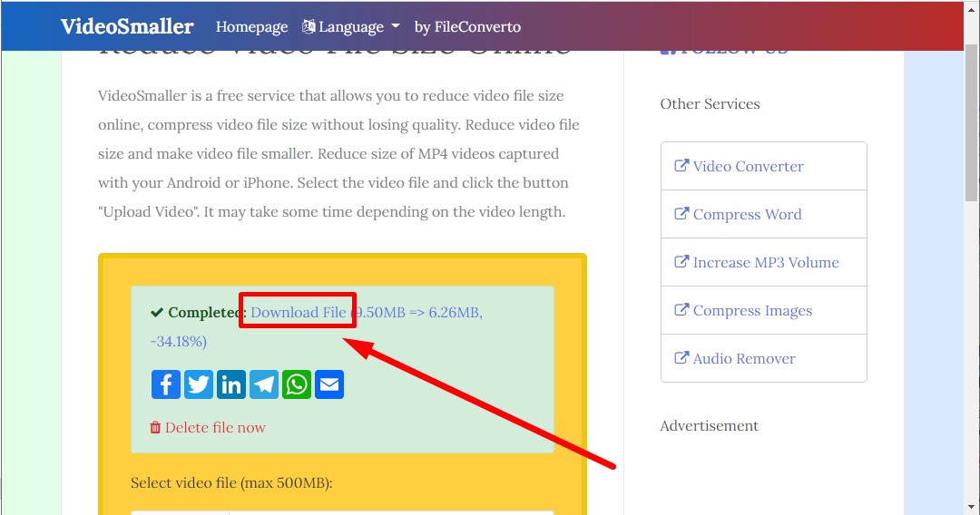
Task: Open the Compress Word service
Action: [747, 214]
